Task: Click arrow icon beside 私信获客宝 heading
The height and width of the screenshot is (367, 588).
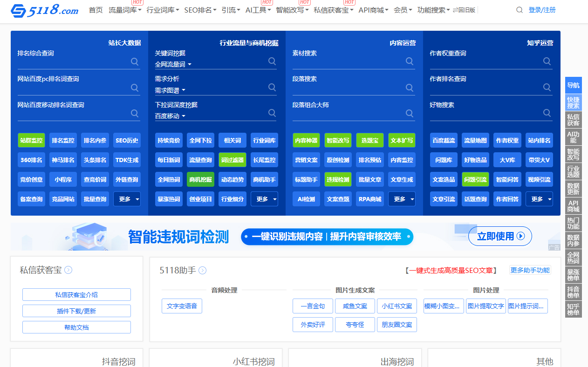Action: 68,270
